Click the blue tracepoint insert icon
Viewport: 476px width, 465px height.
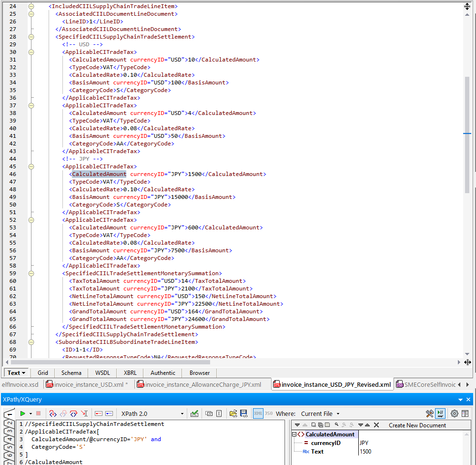click(109, 413)
